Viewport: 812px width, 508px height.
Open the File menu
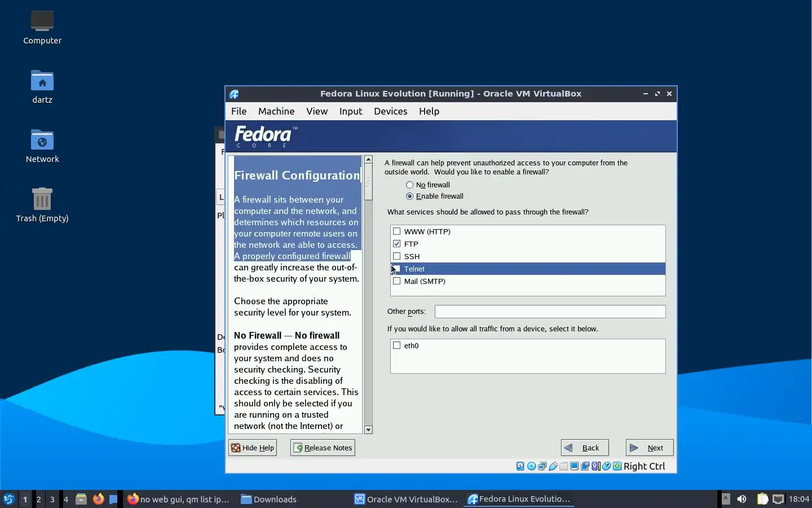coord(239,111)
